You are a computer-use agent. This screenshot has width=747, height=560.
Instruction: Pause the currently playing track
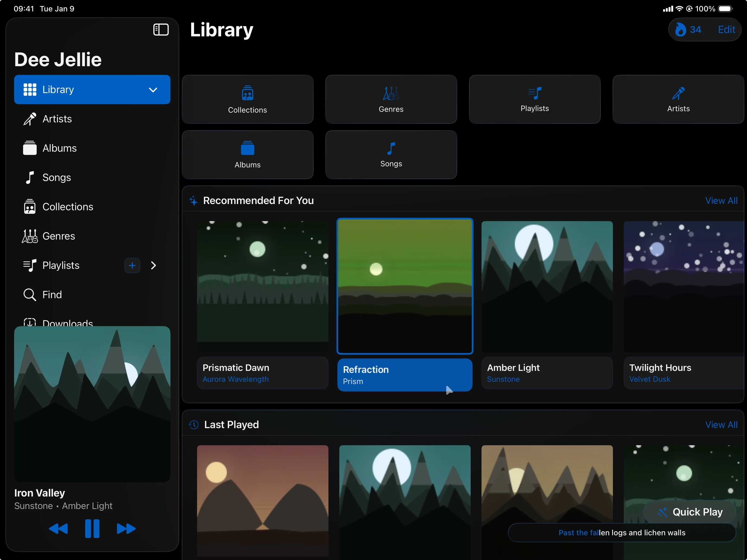pyautogui.click(x=92, y=529)
